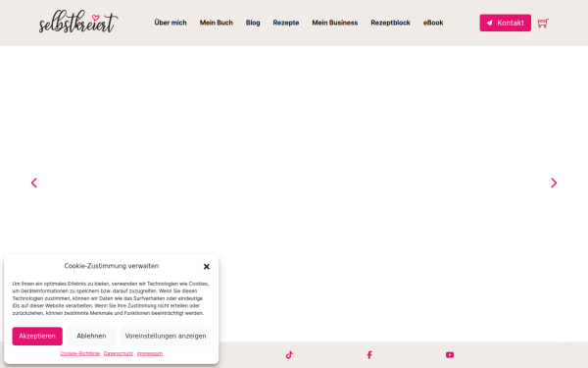Image resolution: width=588 pixels, height=368 pixels.
Task: Click the pink Kontakt button
Action: (505, 23)
